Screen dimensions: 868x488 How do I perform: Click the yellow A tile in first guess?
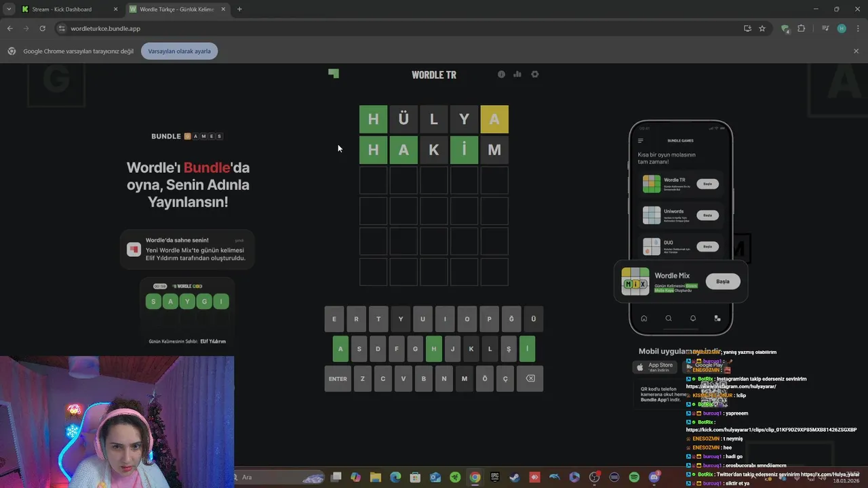pos(494,119)
